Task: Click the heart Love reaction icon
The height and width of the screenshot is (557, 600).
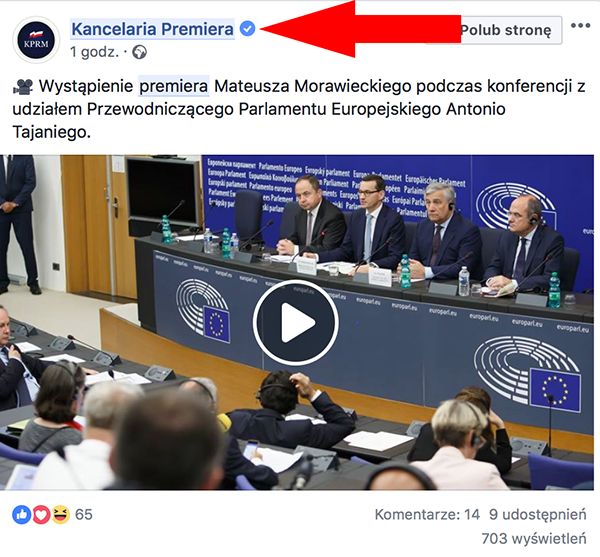Action: point(41,515)
